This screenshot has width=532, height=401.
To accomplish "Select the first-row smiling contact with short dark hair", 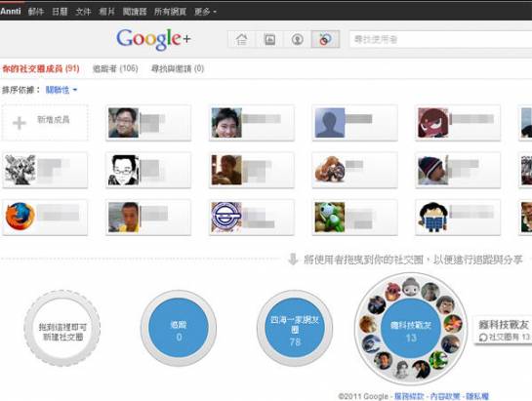I will click(252, 123).
